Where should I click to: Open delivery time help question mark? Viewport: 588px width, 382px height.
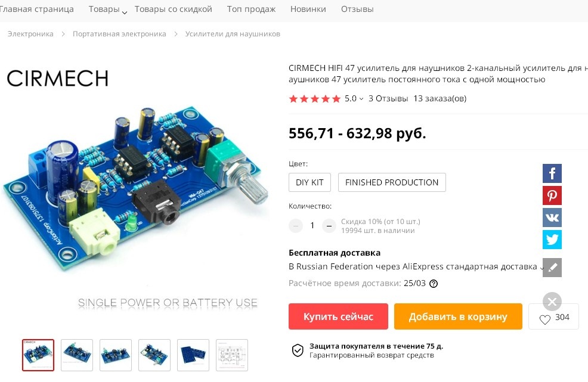pos(434,284)
